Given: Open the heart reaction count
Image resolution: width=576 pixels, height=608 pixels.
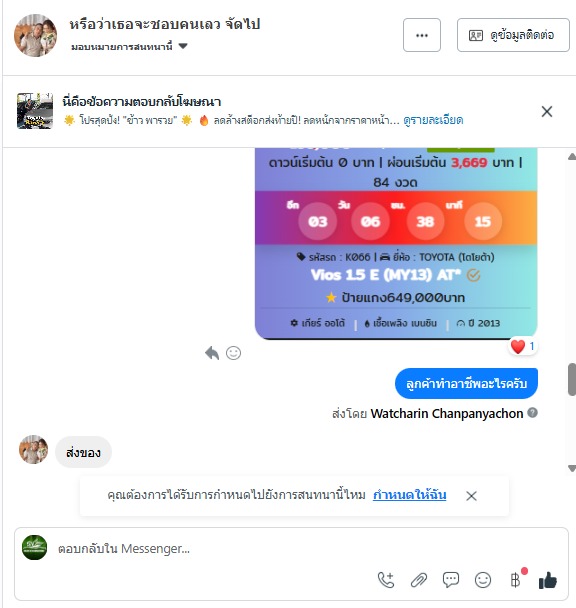Looking at the screenshot, I should [x=523, y=346].
